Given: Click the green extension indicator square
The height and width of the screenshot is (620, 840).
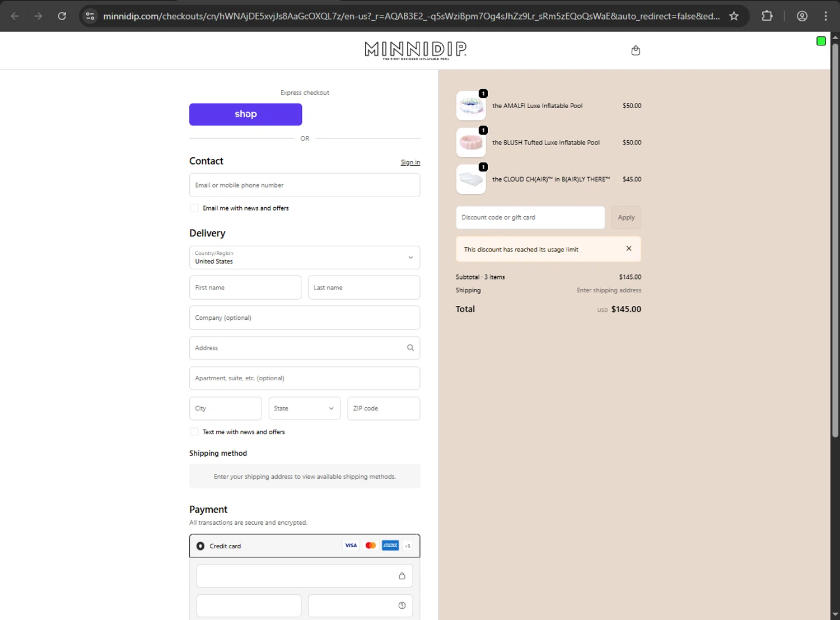Looking at the screenshot, I should [821, 41].
